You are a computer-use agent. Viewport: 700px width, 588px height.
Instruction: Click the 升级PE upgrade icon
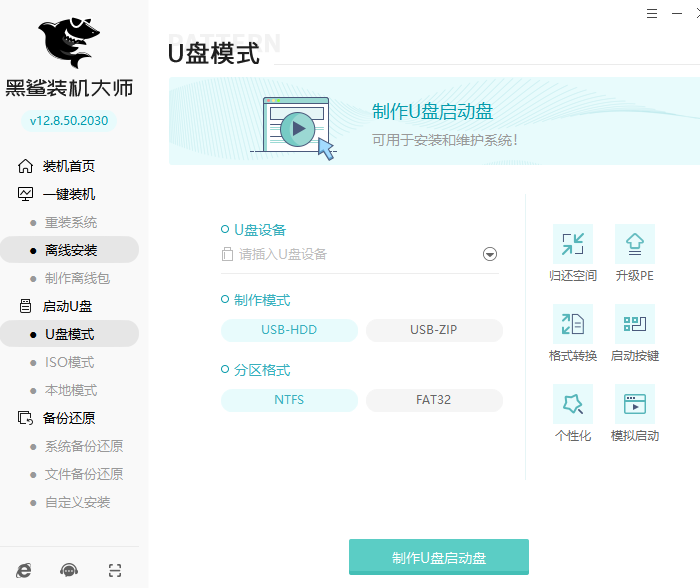(x=634, y=244)
